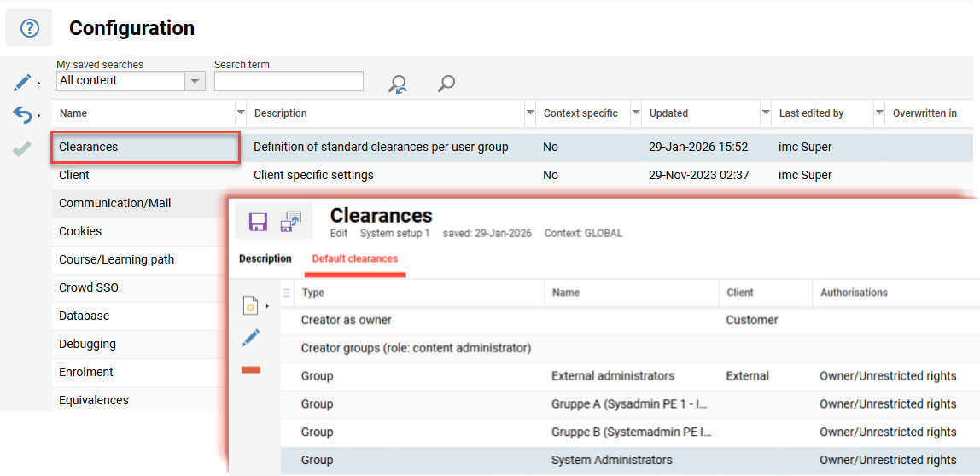This screenshot has height=476, width=980.
Task: Click the grey checkmark confirm icon
Action: click(x=22, y=148)
